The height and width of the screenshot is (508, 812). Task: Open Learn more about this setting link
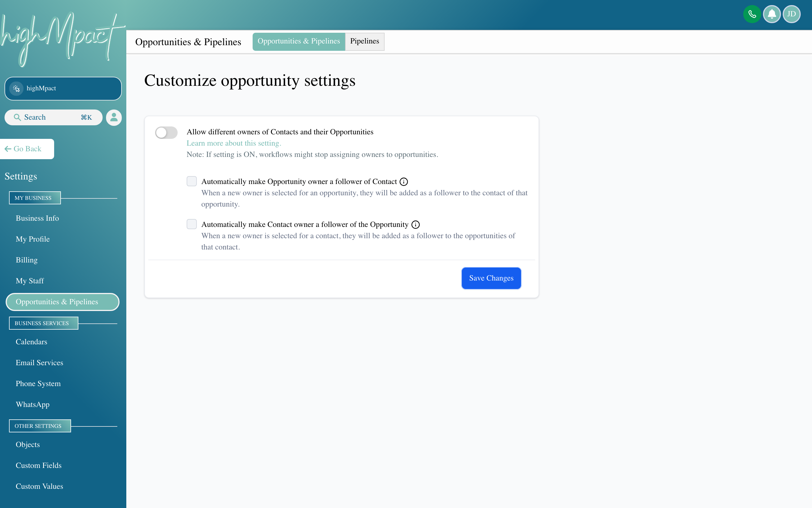click(234, 143)
